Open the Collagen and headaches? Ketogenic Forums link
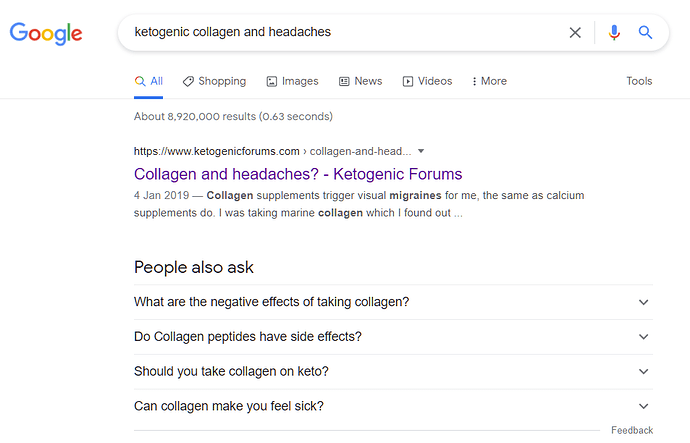This screenshot has width=690, height=443. pos(298,174)
